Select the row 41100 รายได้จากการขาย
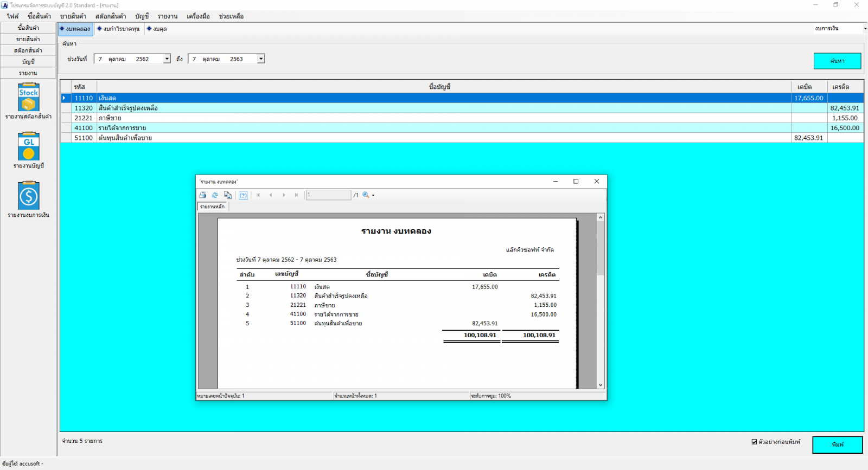Screen dimensions: 868x470 pyautogui.click(x=462, y=128)
